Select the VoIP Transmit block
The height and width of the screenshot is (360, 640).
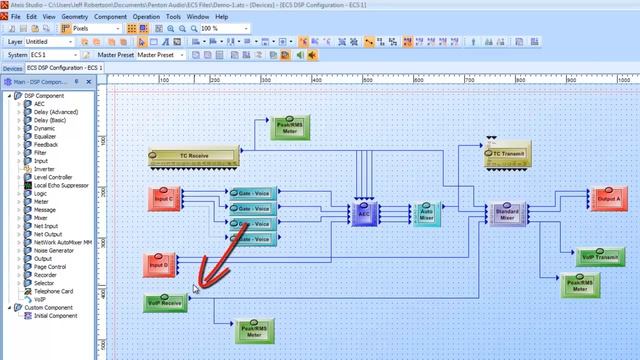click(x=600, y=257)
